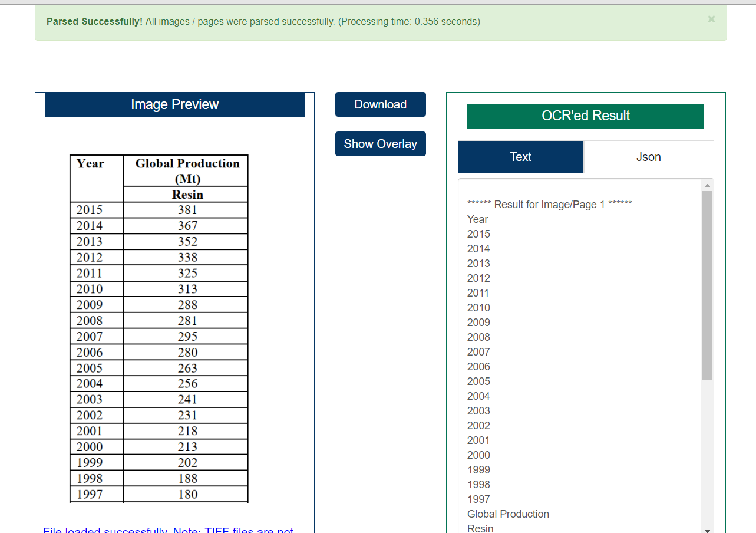The image size is (756, 533).
Task: Click '2005' in the OCR result text
Action: [x=478, y=381]
